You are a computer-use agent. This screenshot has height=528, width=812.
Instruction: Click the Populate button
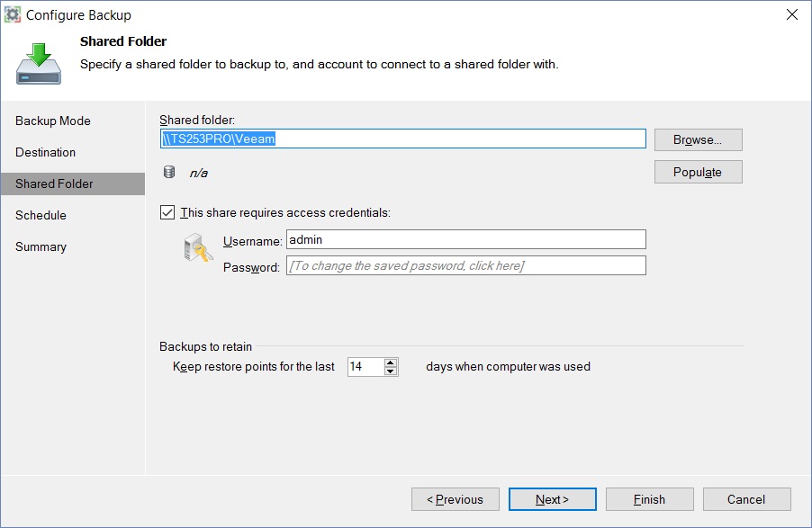pyautogui.click(x=698, y=172)
